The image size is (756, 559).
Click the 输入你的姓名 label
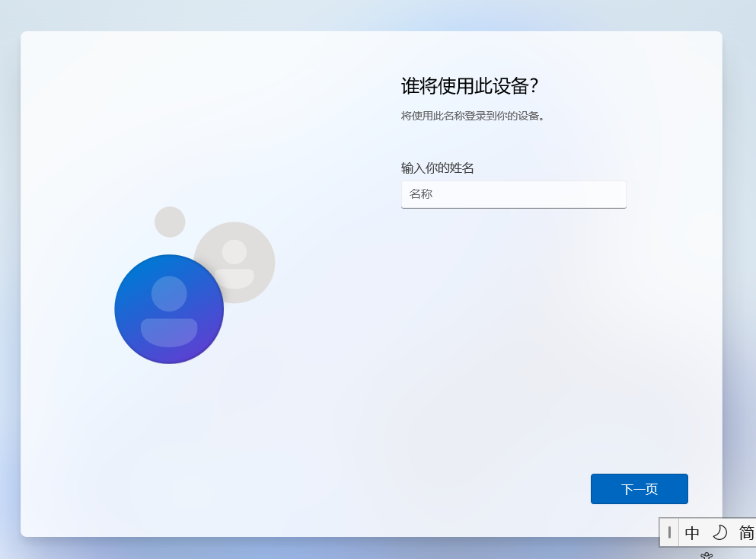point(437,168)
